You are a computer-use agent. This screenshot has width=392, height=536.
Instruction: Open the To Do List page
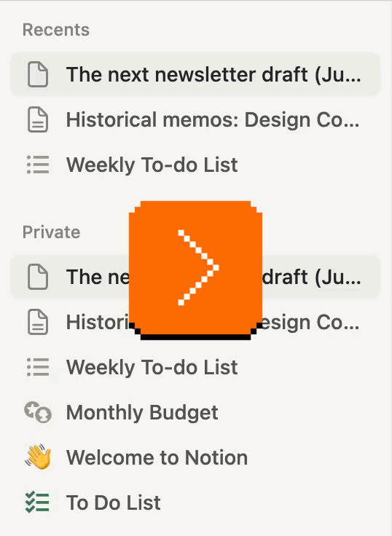pos(113,502)
